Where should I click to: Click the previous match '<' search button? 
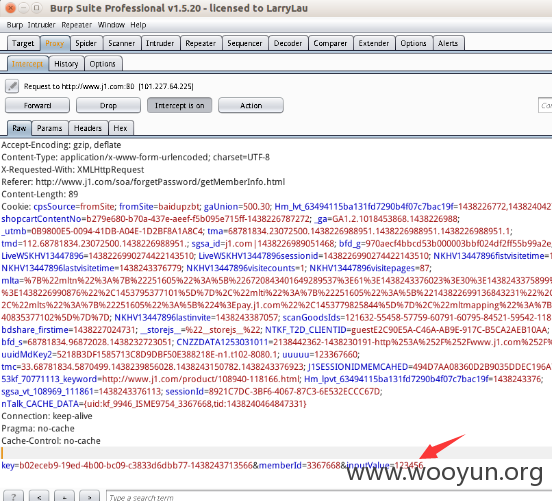click(x=39, y=496)
